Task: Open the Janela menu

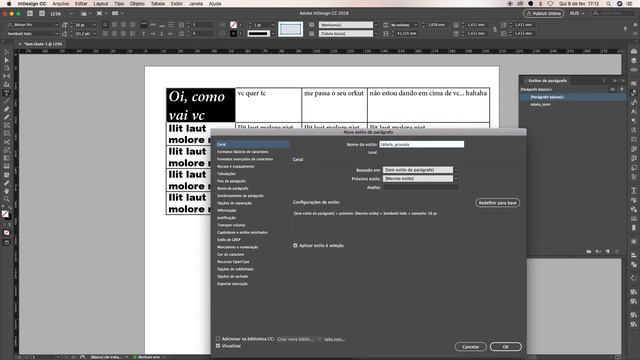Action: click(x=196, y=4)
